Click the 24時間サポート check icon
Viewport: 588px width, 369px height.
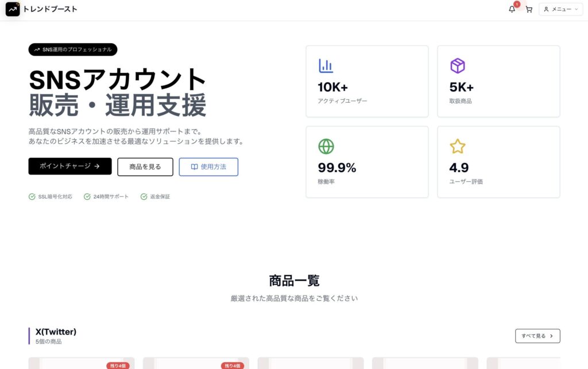pyautogui.click(x=87, y=197)
